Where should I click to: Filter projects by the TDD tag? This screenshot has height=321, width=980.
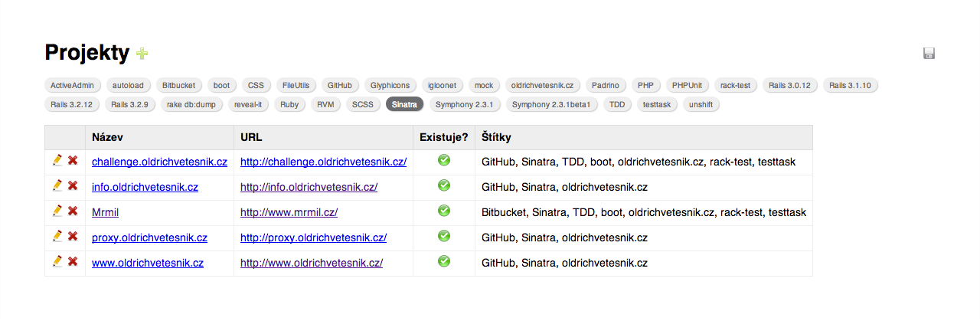coord(617,104)
